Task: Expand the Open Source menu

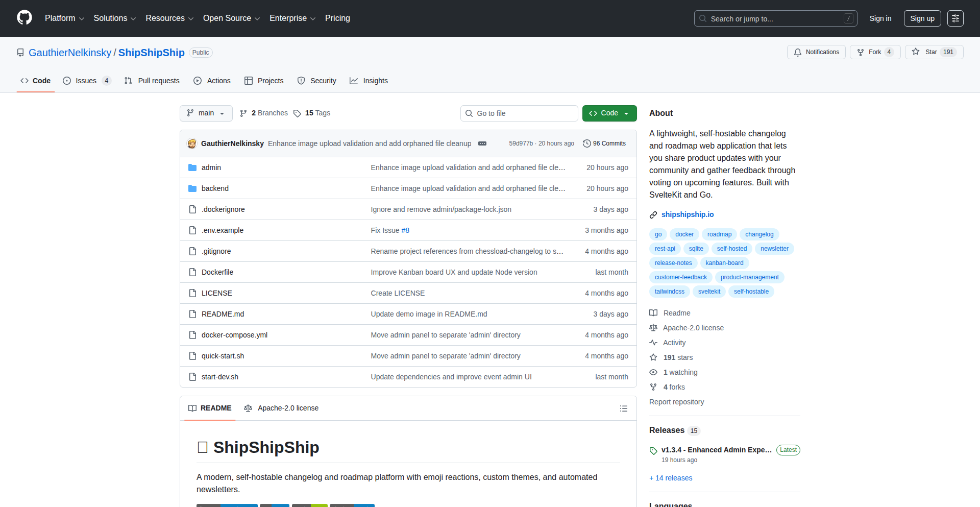Action: point(232,18)
